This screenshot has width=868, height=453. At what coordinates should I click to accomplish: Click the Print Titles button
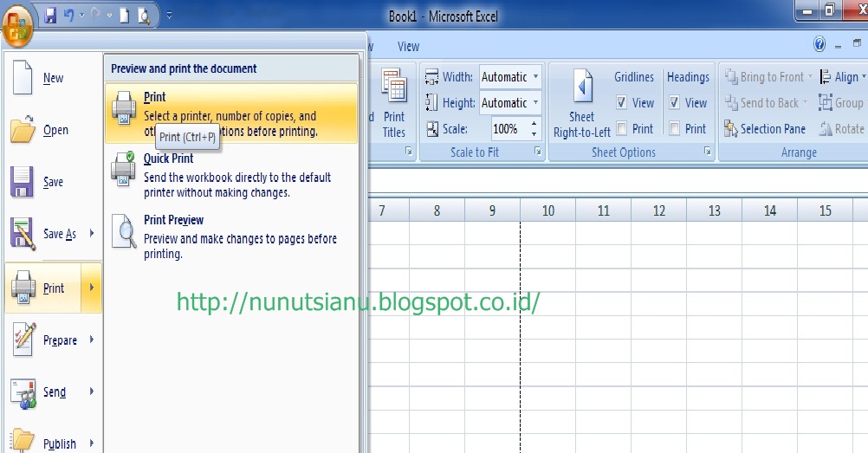[393, 105]
